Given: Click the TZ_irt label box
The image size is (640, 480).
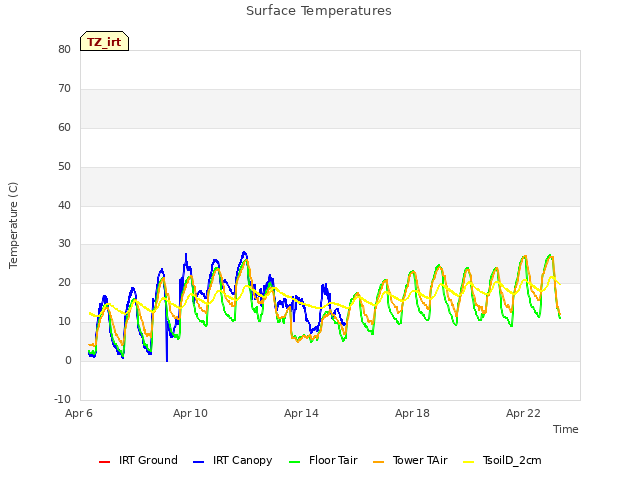Looking at the screenshot, I should tap(104, 41).
